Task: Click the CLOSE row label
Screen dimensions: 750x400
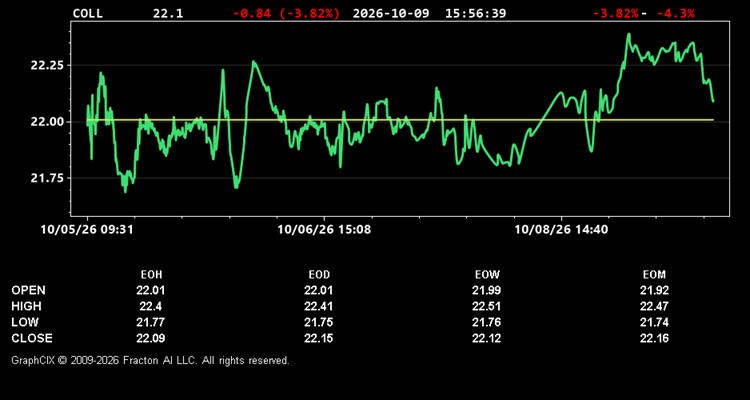Action: click(x=32, y=338)
